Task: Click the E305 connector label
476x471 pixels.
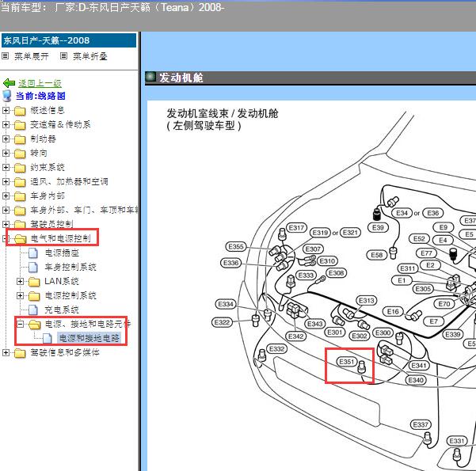Action: tap(423, 289)
